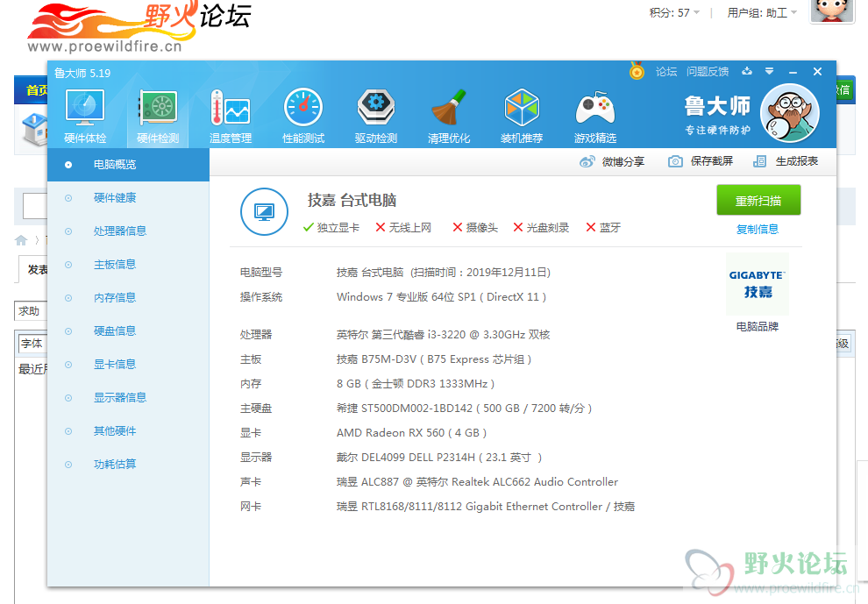This screenshot has width=868, height=604.
Task: Click the 重新扫描 rescan button
Action: click(758, 201)
